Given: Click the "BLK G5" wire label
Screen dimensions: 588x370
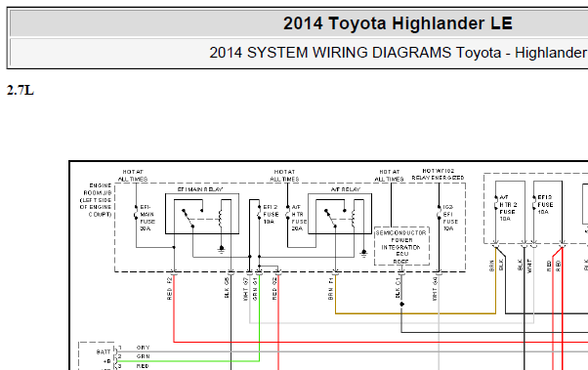Looking at the screenshot, I should [227, 288].
